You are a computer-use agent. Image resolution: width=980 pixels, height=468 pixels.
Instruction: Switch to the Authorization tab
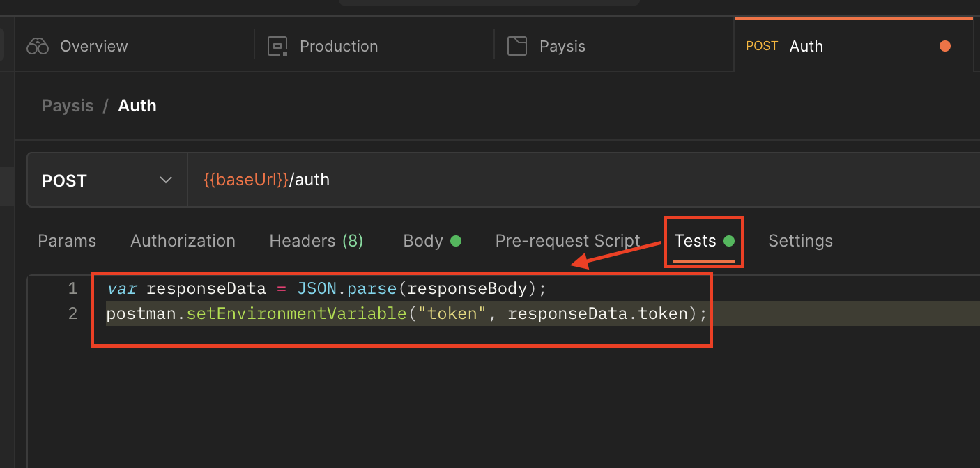click(x=183, y=240)
